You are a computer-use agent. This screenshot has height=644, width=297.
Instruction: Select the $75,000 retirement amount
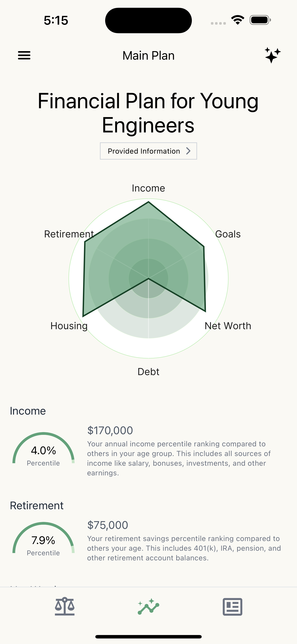pos(108,525)
